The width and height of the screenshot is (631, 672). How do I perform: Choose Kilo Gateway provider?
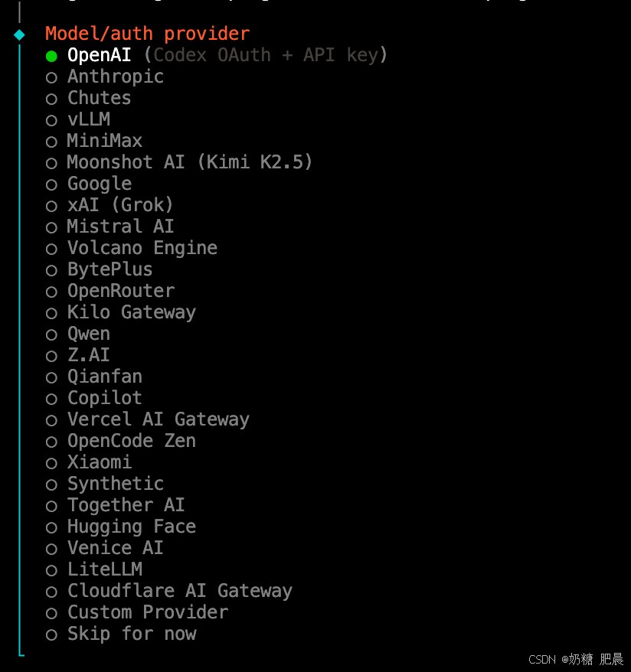tap(121, 312)
